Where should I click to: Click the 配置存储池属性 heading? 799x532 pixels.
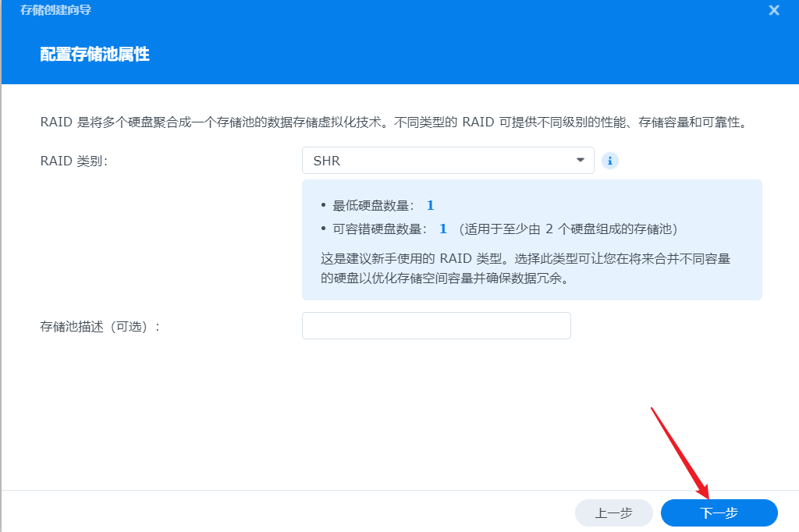point(94,54)
